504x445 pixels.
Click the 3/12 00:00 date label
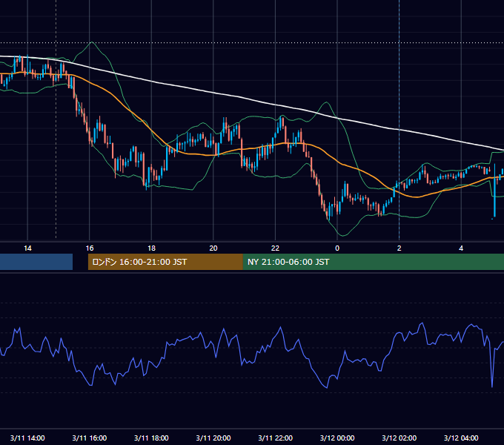pyautogui.click(x=337, y=438)
